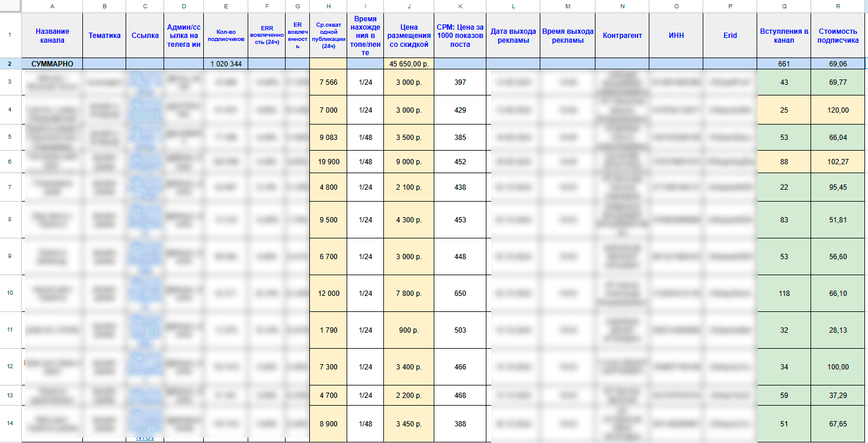Image resolution: width=868 pixels, height=443 pixels.
Task: Select the subscriber cost cell '37,29'
Action: (838, 396)
